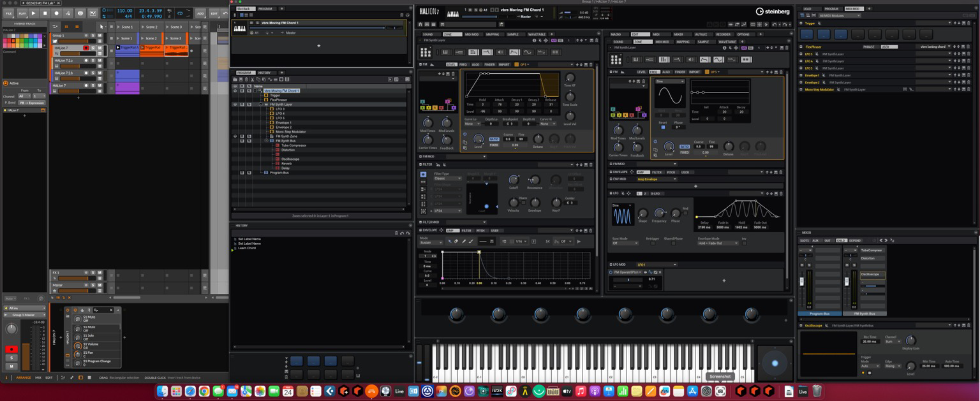Click the transport Stop button
Viewport: 980px width, 401px height.
coord(45,13)
